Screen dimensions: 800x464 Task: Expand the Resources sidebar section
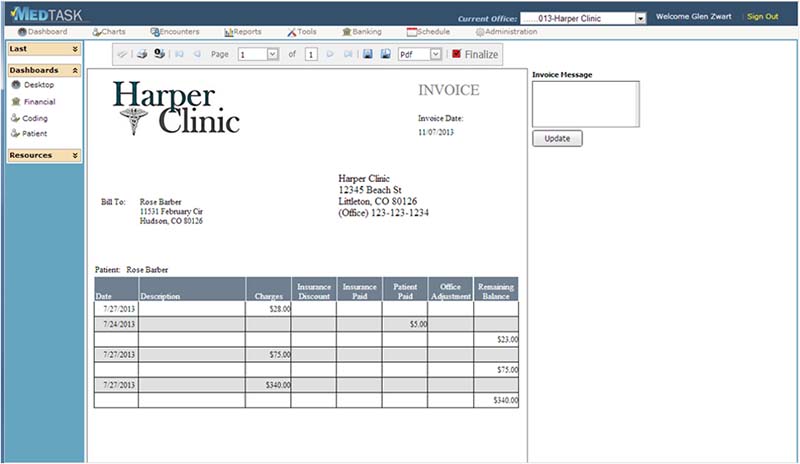pyautogui.click(x=44, y=155)
